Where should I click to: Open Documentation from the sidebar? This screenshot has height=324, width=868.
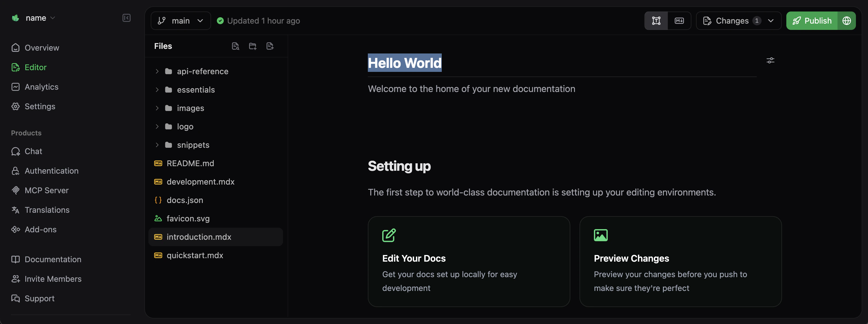pyautogui.click(x=53, y=259)
